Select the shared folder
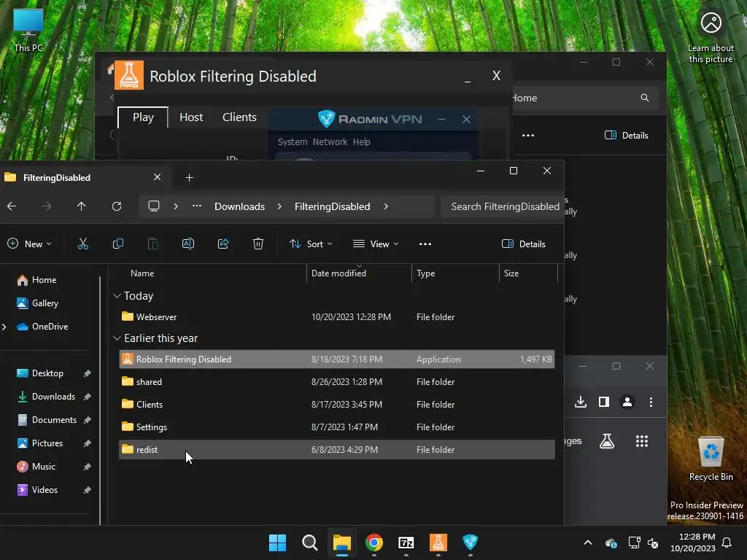This screenshot has width=747, height=560. [x=337, y=382]
